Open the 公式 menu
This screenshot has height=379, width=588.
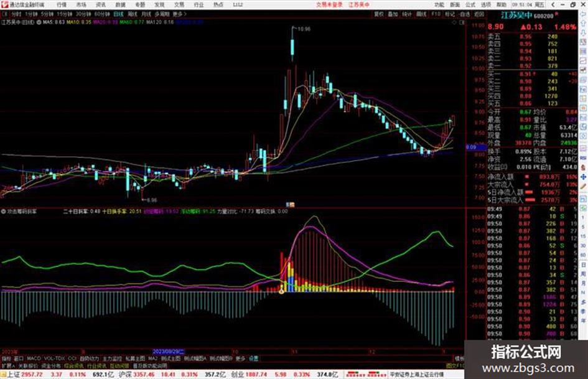pyautogui.click(x=470, y=4)
